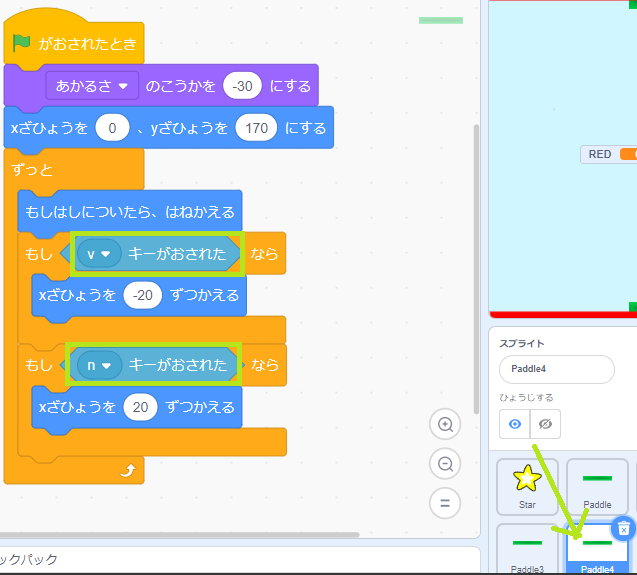Image resolution: width=637 pixels, height=575 pixels.
Task: Edit the sprite name field Paddle4
Action: coord(557,369)
